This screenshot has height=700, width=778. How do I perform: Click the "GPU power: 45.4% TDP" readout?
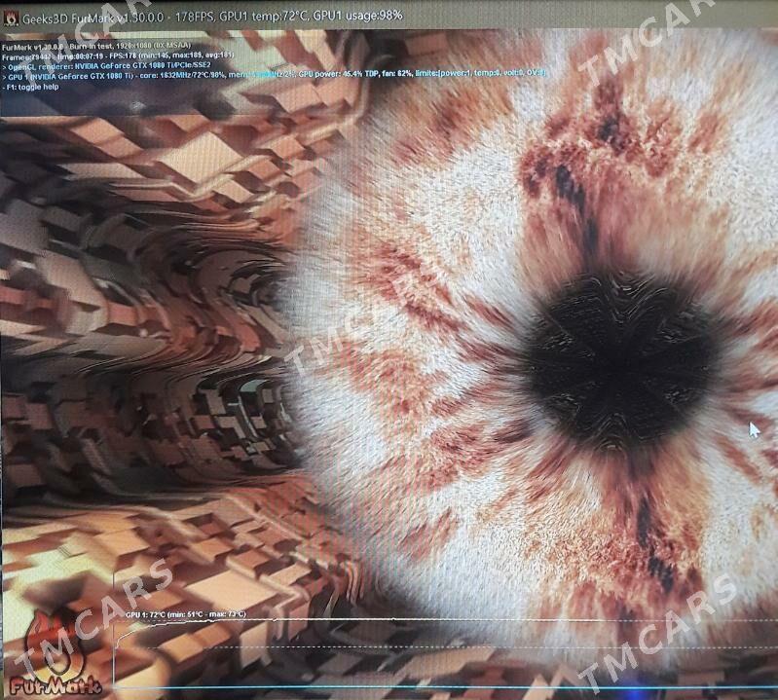(339, 74)
